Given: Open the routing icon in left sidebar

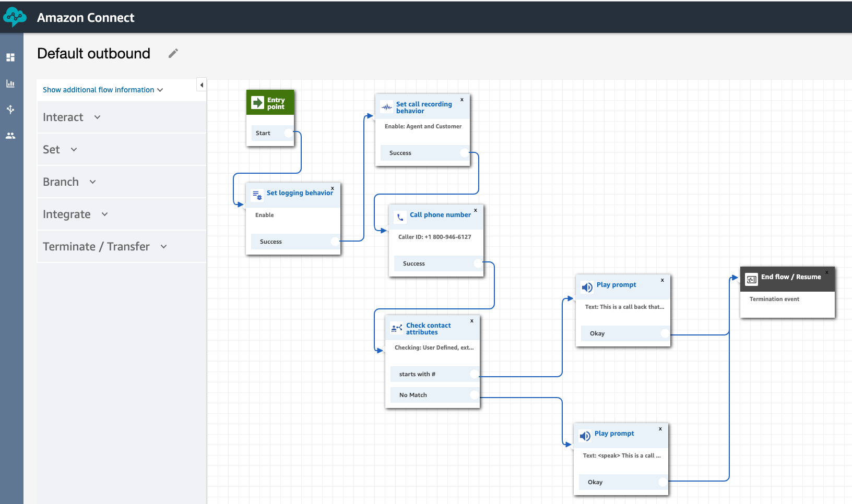Looking at the screenshot, I should click(10, 110).
